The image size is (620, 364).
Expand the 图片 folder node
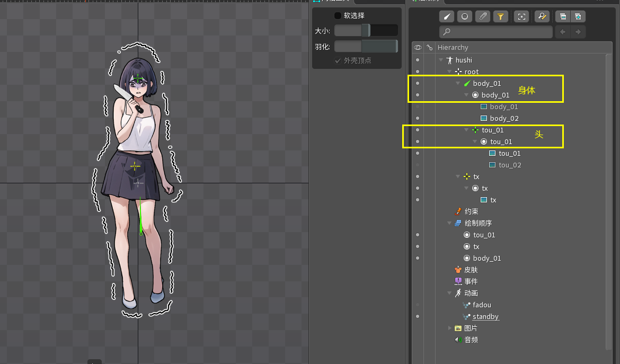point(450,328)
